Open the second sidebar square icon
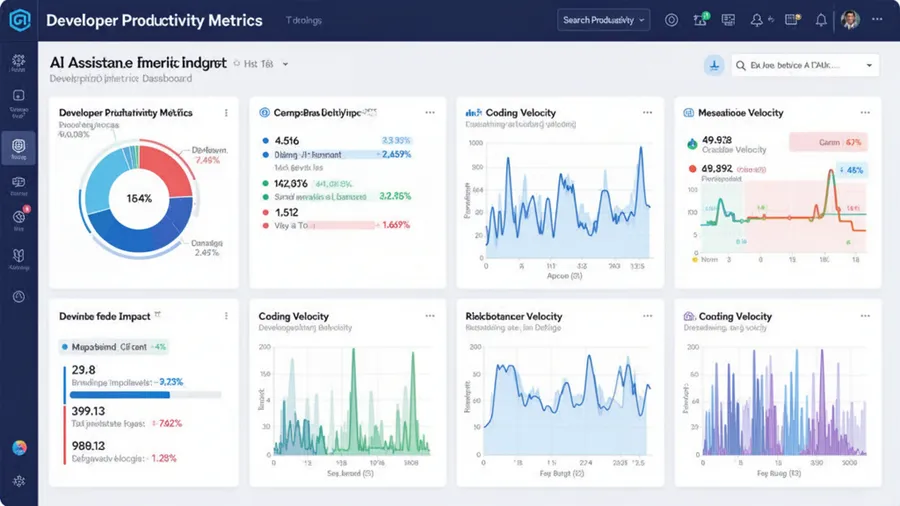This screenshot has height=506, width=900. 18,96
